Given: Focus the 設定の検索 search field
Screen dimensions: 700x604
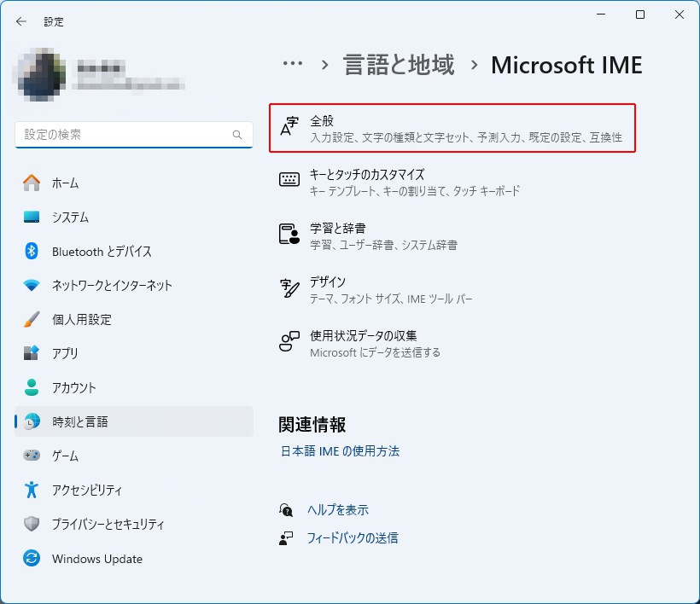Looking at the screenshot, I should coord(124,135).
